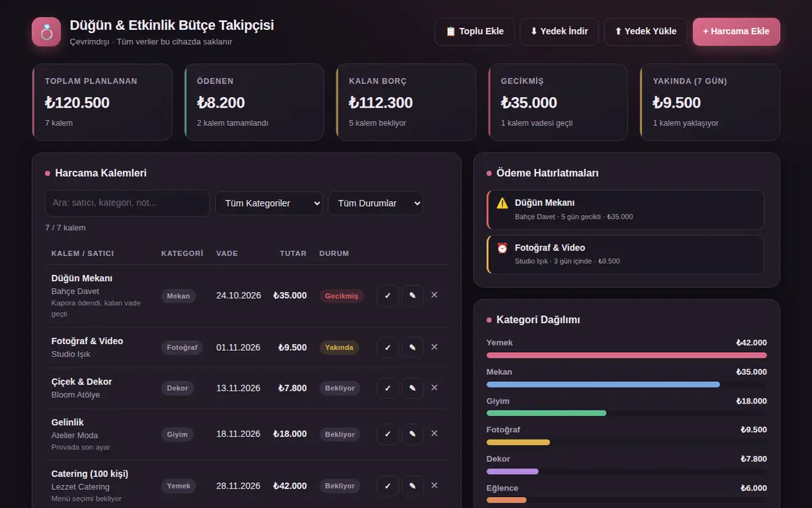The image size is (812, 508).
Task: Open the Tüm Kategoriler dropdown
Action: click(x=269, y=203)
